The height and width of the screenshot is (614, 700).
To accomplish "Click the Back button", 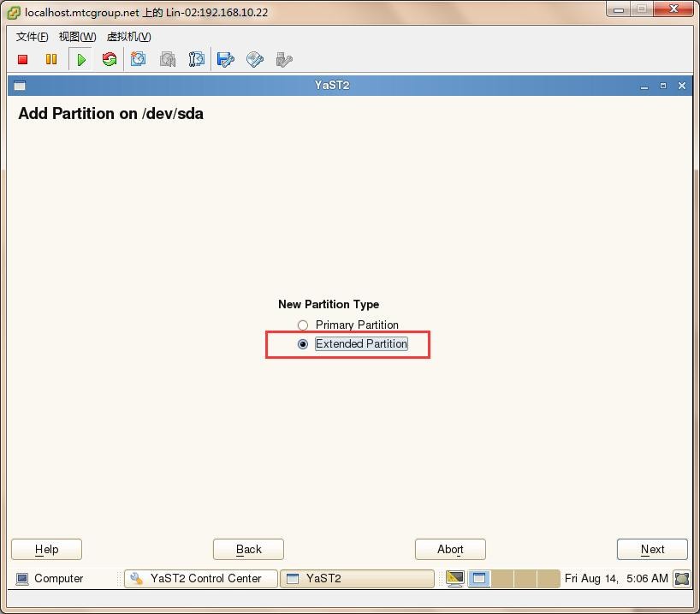I will tap(249, 549).
